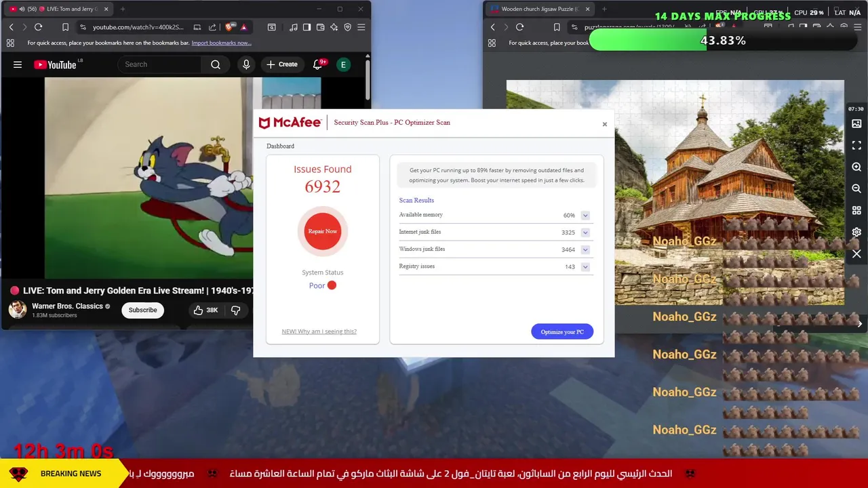
Task: Expand Registry issues result
Action: coord(585,267)
